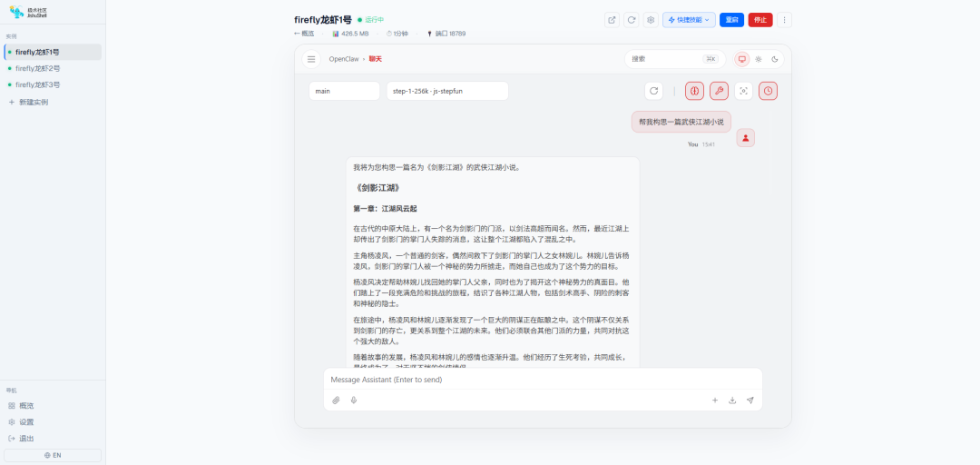This screenshot has height=465, width=980.
Task: Toggle the brain thinking icon
Action: [694, 91]
